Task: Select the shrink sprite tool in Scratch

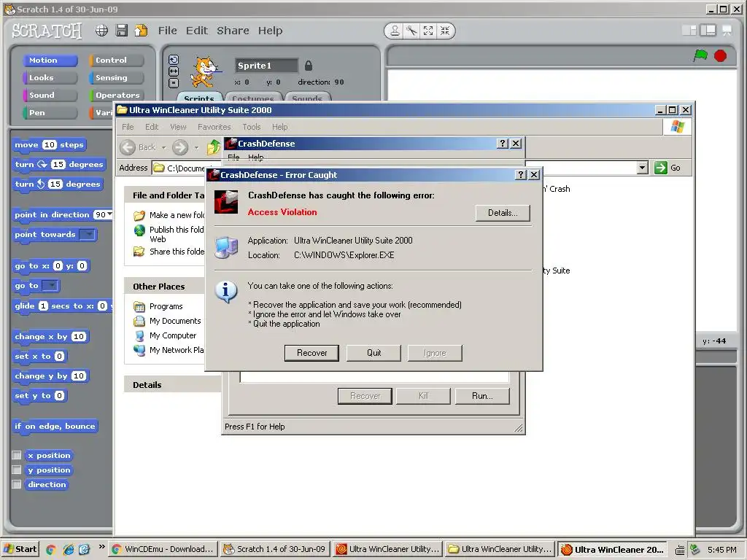Action: click(x=445, y=31)
